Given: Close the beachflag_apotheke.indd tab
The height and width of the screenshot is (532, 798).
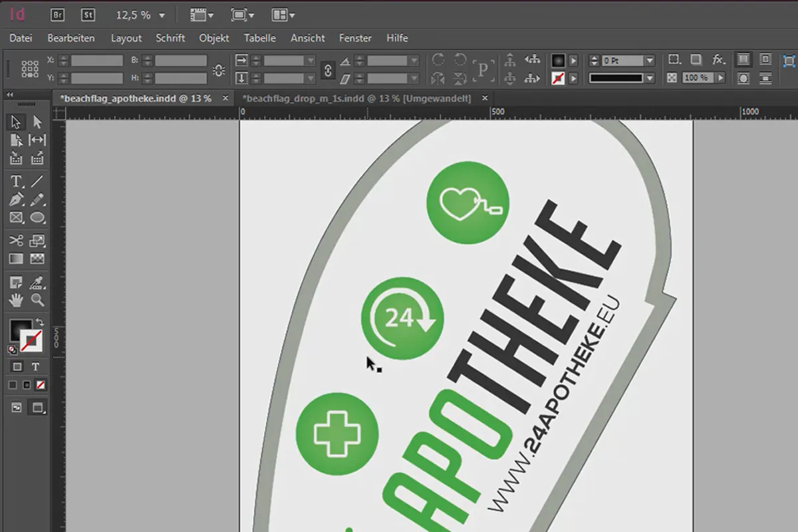Looking at the screenshot, I should click(x=225, y=98).
